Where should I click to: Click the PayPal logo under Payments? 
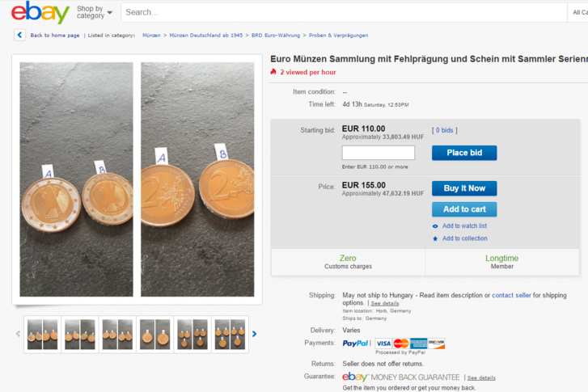click(x=357, y=343)
